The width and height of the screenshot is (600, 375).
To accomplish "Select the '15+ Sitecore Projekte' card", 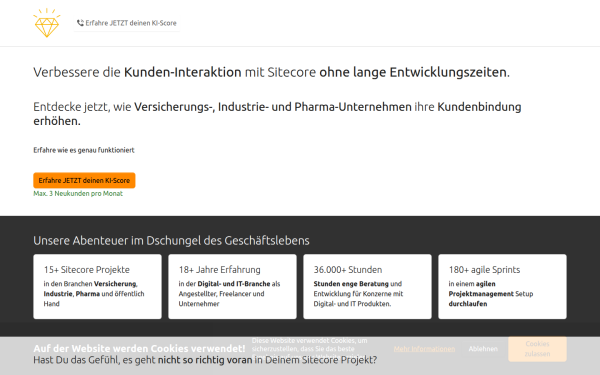I will point(98,287).
